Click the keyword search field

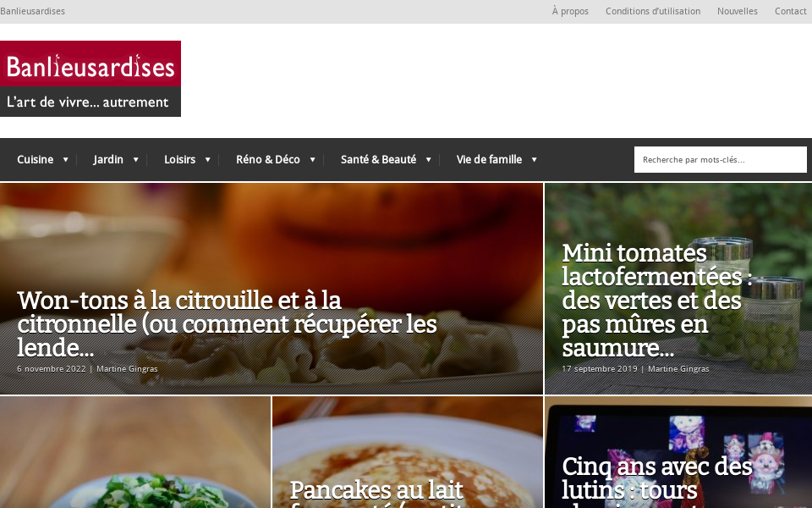(721, 160)
